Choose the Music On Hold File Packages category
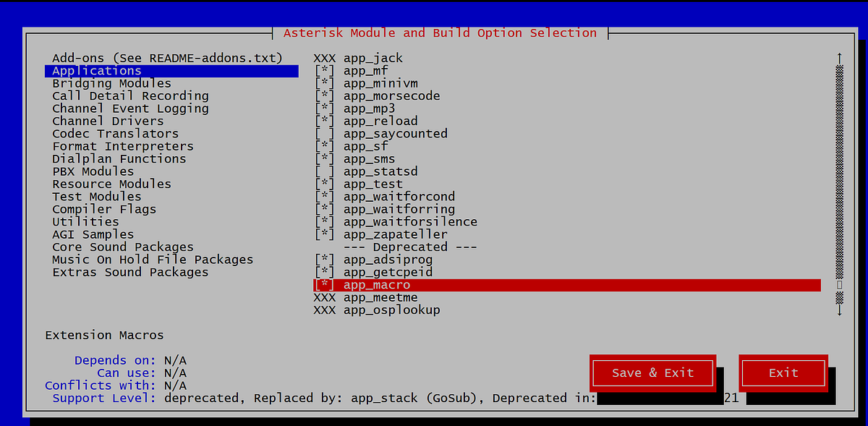Screen dimensions: 868x426 click(x=153, y=259)
